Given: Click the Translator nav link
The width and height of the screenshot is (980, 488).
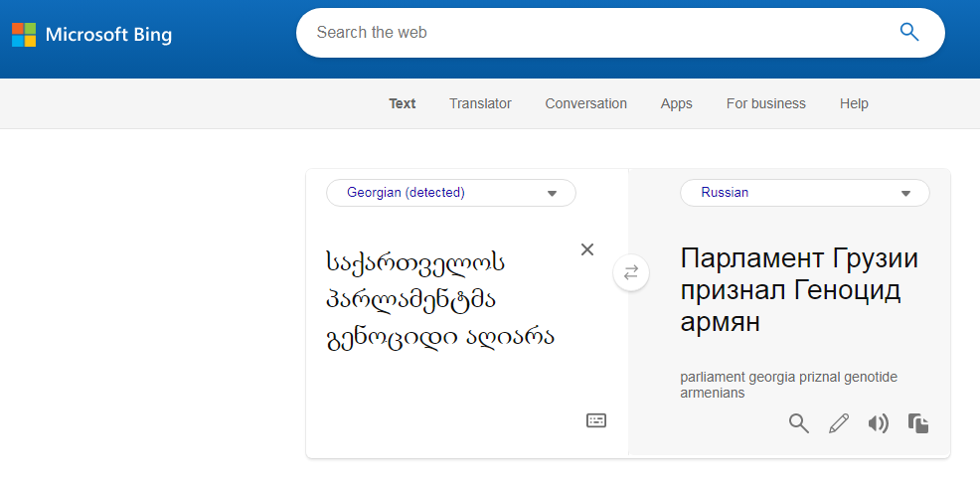Looking at the screenshot, I should point(480,103).
